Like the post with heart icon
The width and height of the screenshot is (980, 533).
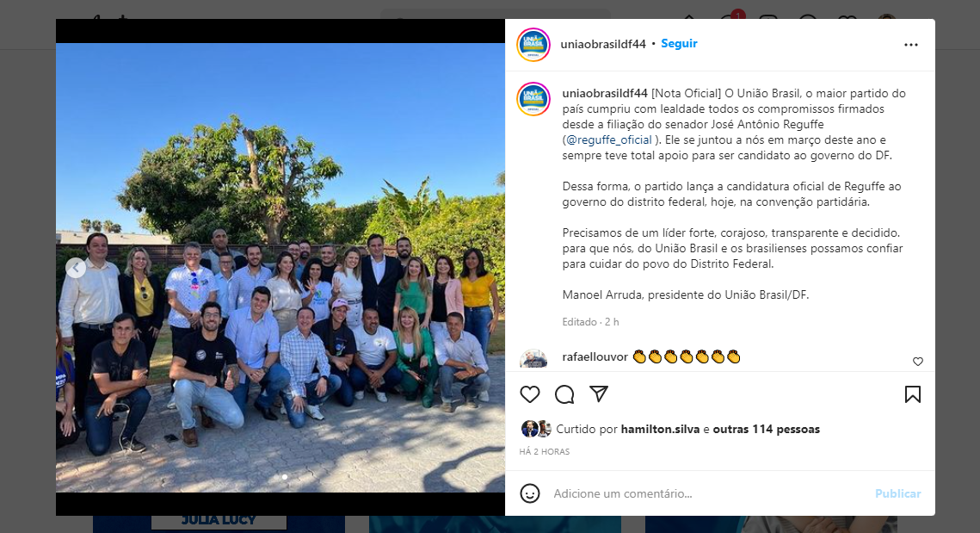pyautogui.click(x=529, y=394)
